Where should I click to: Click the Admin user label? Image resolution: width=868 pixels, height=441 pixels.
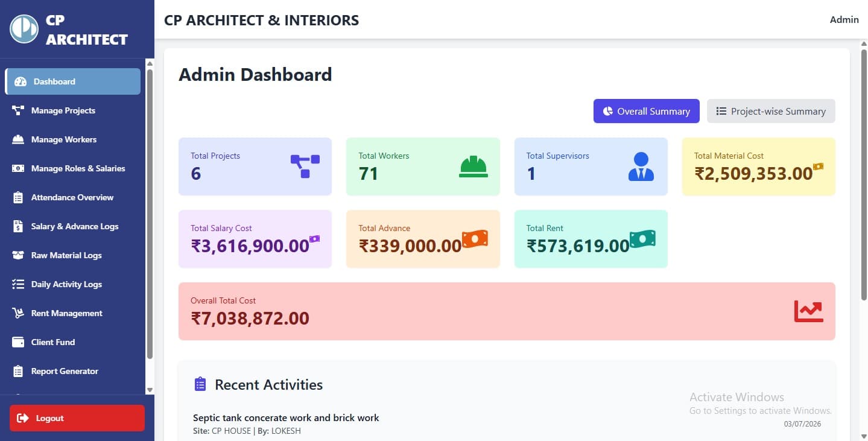coord(844,19)
